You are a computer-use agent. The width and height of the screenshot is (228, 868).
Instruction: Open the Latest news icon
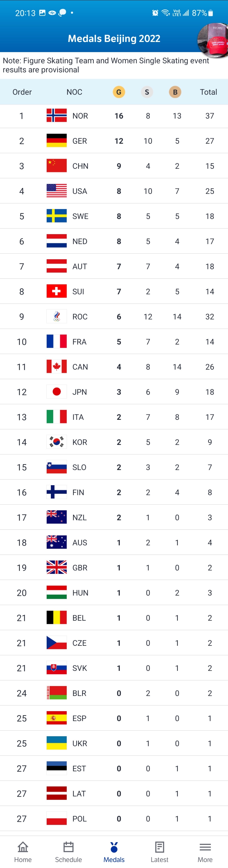[160, 846]
